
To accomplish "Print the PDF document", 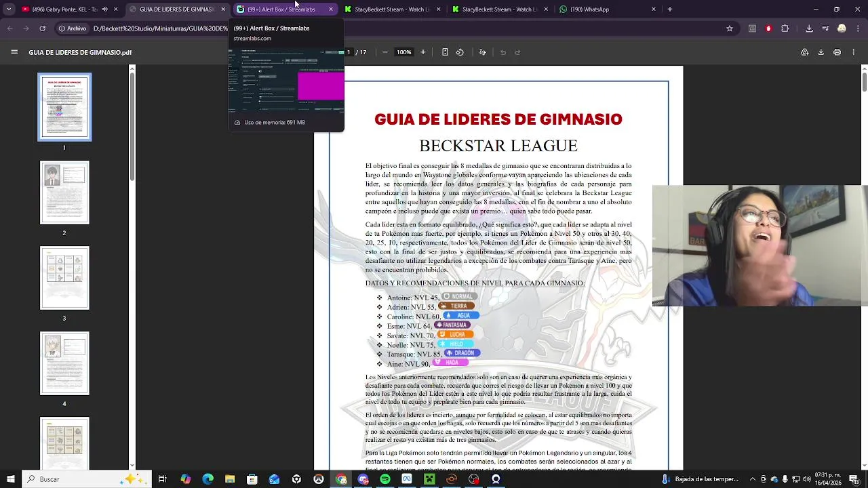I will (x=837, y=52).
